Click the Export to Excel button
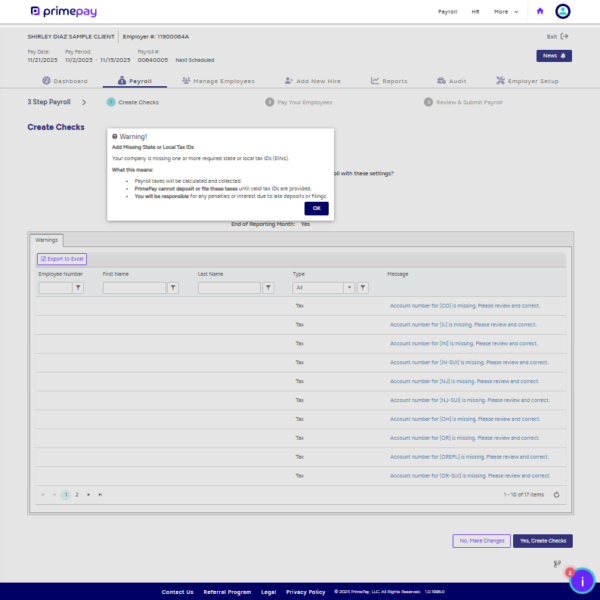This screenshot has width=600, height=600. click(62, 259)
